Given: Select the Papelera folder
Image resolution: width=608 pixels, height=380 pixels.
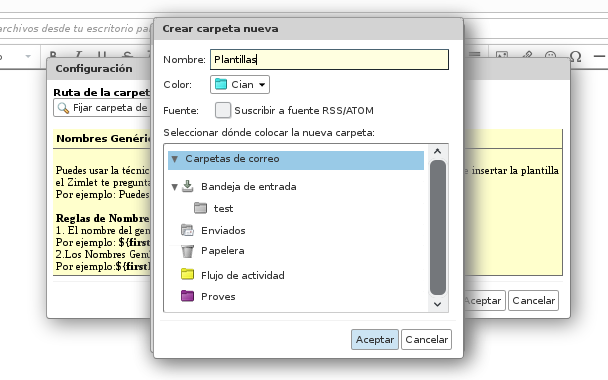Looking at the screenshot, I should click(223, 250).
